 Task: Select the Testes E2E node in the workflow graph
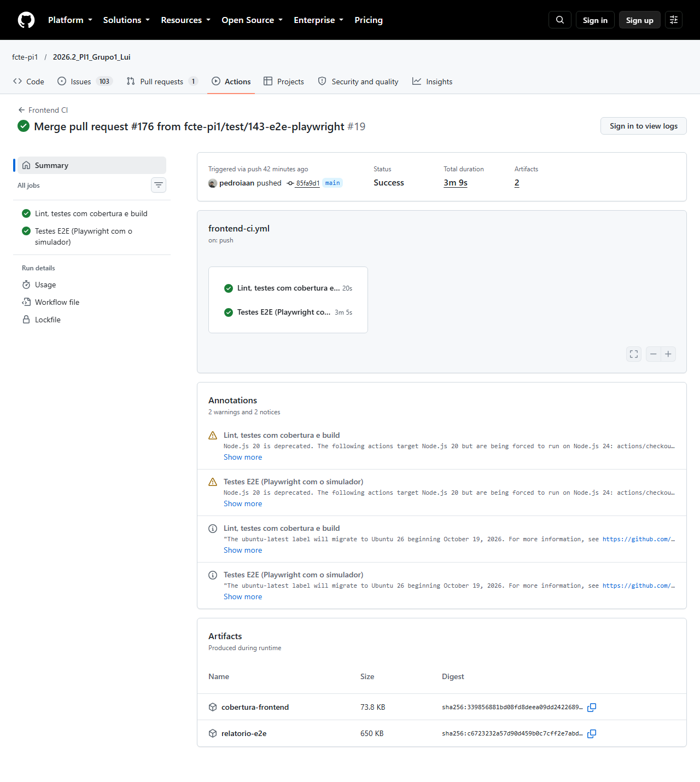point(288,312)
